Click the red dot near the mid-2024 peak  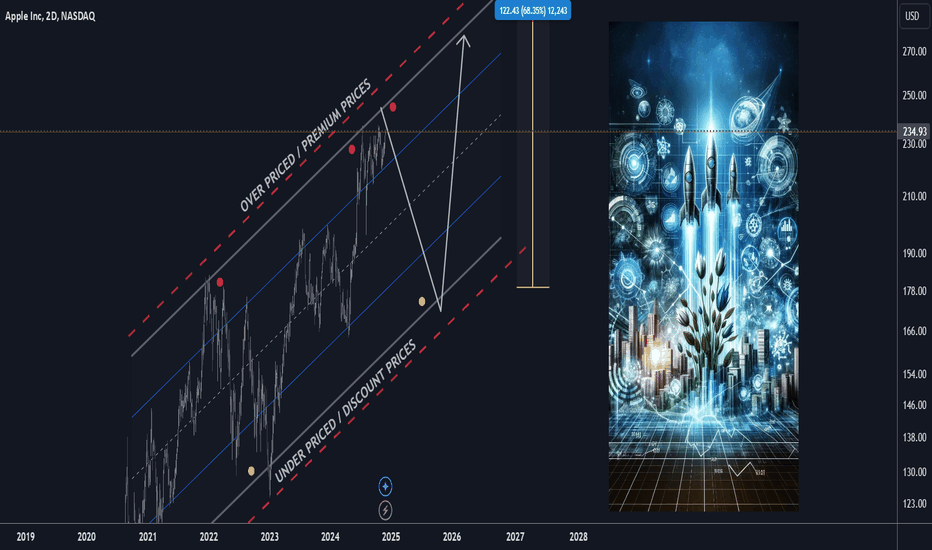pyautogui.click(x=352, y=149)
